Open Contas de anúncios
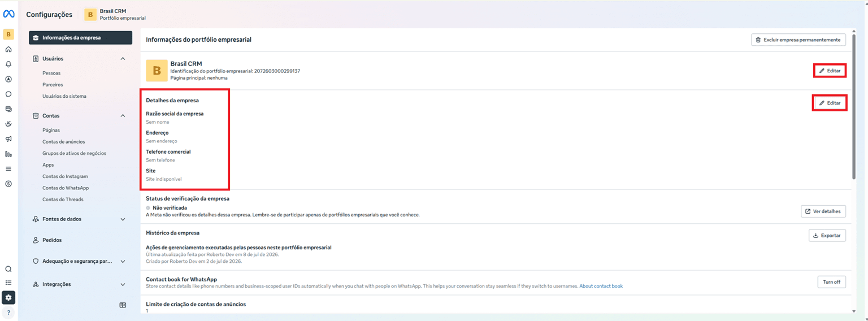This screenshot has width=868, height=321. tap(64, 142)
